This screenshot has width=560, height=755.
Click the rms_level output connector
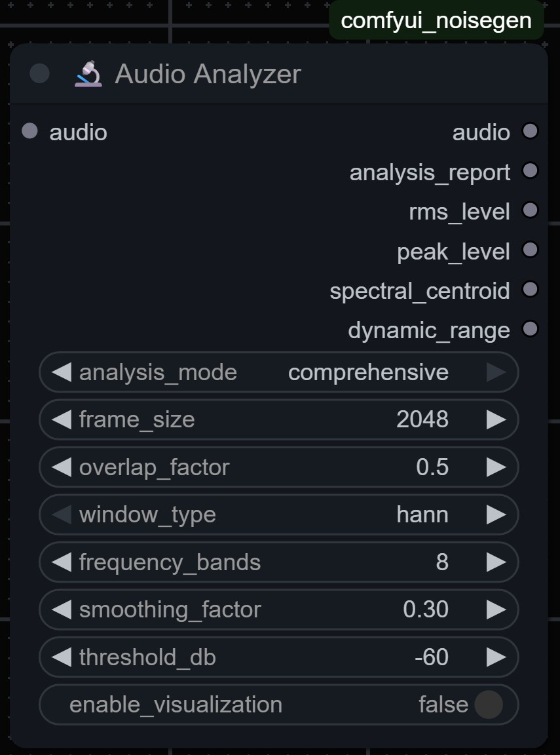530,210
